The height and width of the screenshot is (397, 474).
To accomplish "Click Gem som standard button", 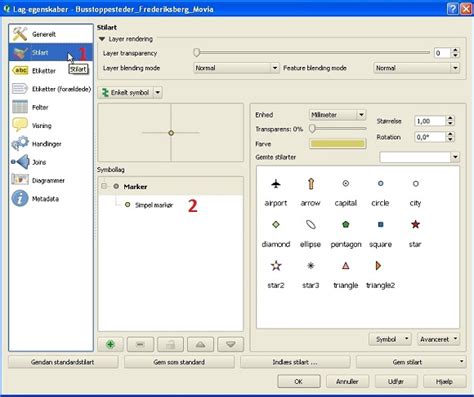I will [x=179, y=362].
